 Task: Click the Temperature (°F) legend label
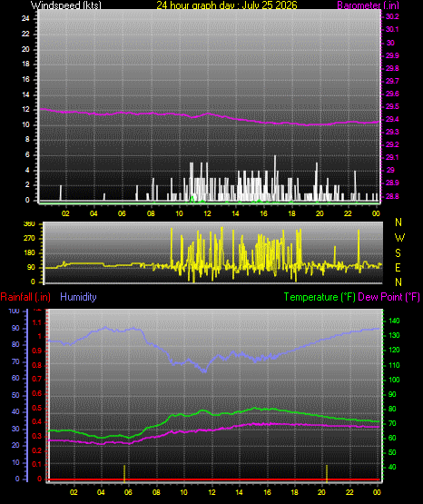tap(320, 297)
